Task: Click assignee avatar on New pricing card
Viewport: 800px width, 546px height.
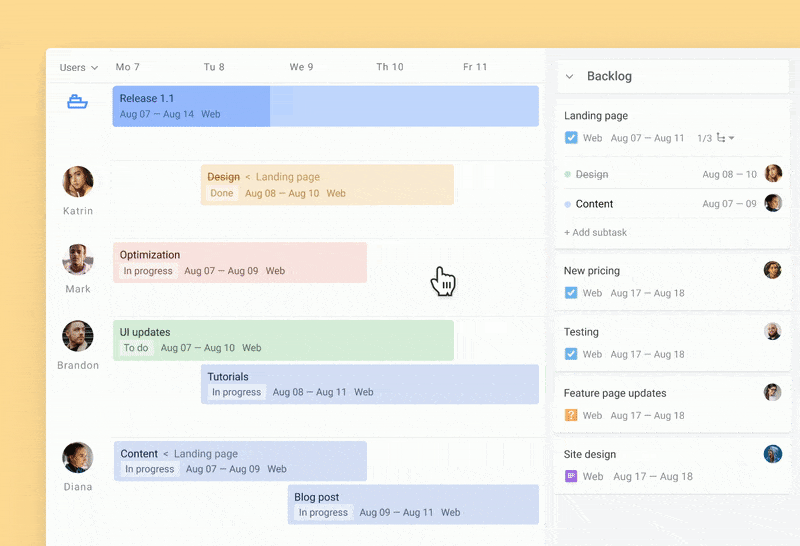Action: point(772,270)
